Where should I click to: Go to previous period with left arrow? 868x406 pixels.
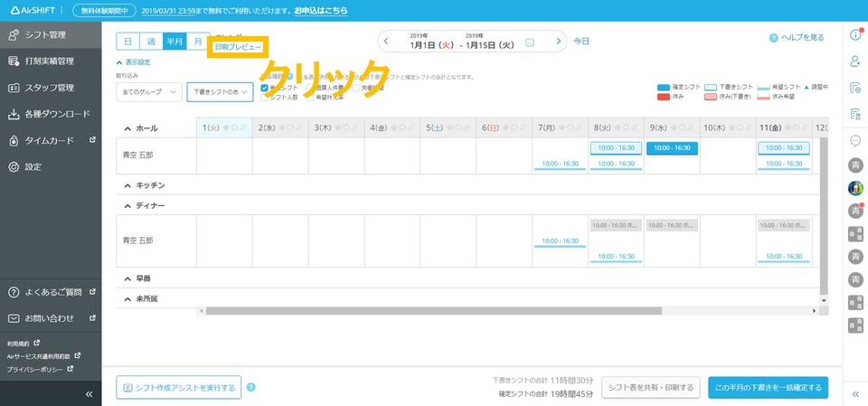click(x=386, y=42)
